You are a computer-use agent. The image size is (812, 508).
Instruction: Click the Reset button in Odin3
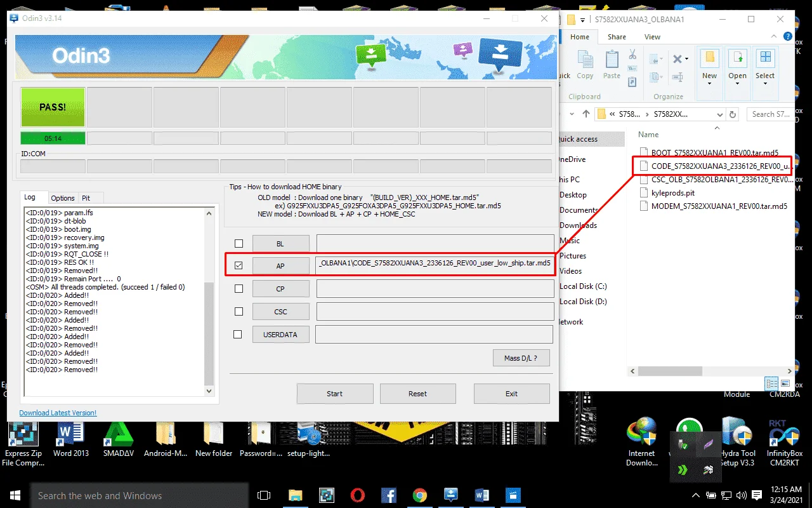[417, 394]
